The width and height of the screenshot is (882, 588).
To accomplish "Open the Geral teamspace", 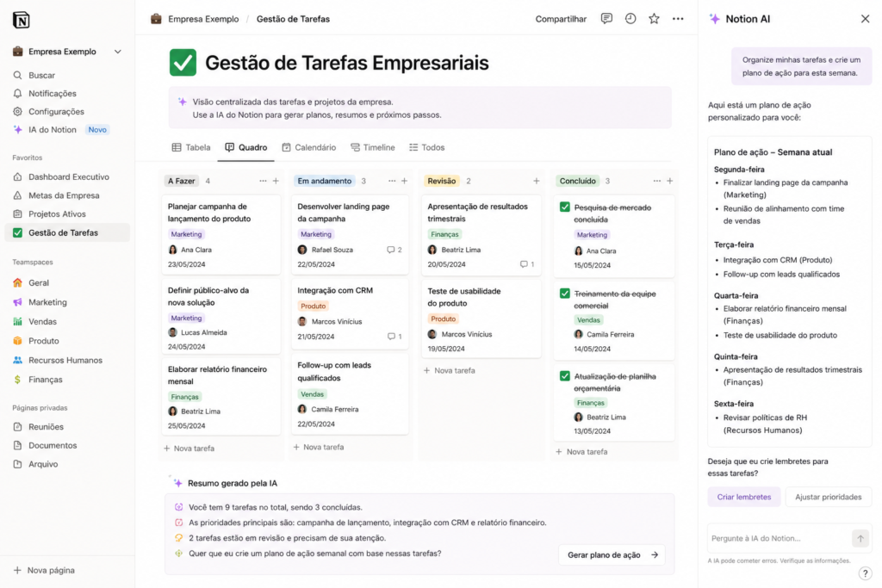I will pyautogui.click(x=31, y=282).
